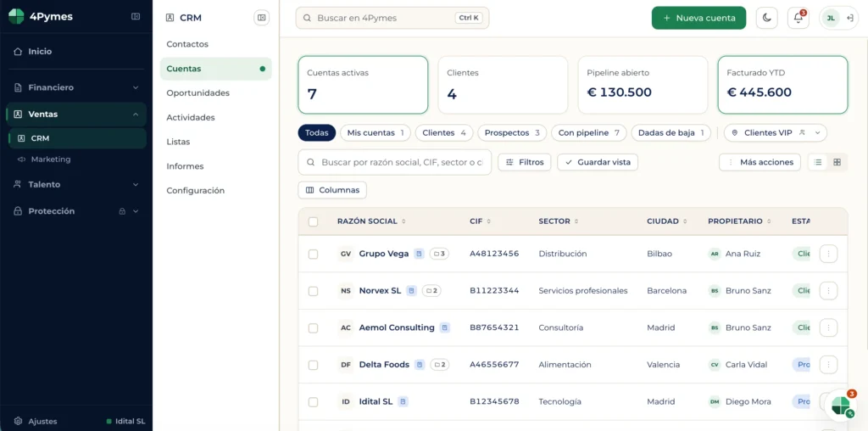Screen dimensions: 868x431
Task: Click the note icon beside Idital SL
Action: coord(403,401)
